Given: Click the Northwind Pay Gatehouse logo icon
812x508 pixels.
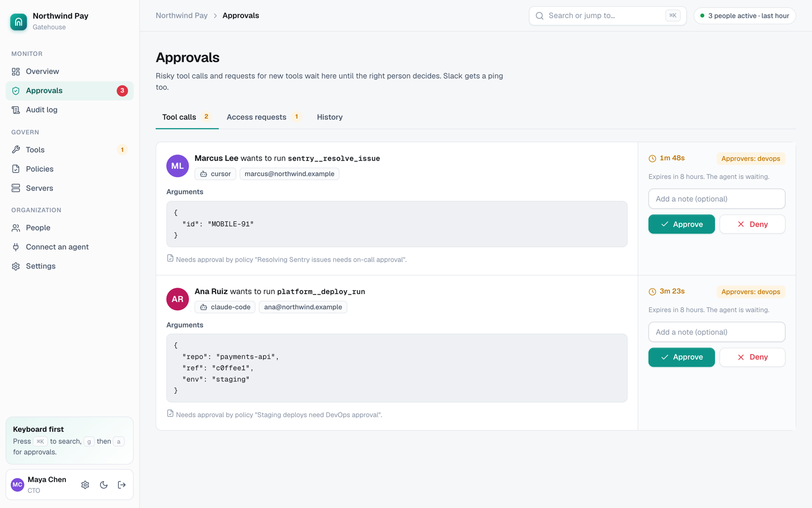Looking at the screenshot, I should click(x=19, y=21).
